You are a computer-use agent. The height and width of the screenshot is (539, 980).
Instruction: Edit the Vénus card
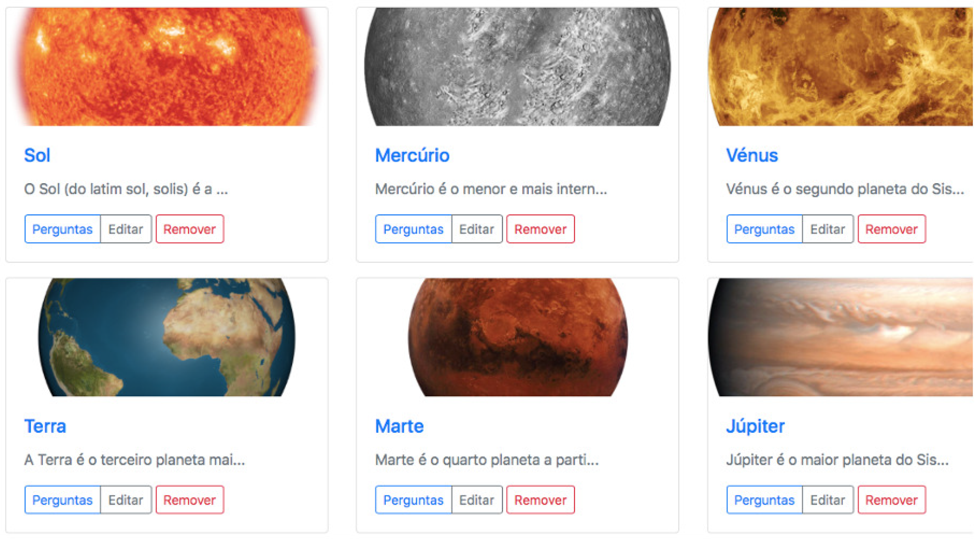coord(828,229)
